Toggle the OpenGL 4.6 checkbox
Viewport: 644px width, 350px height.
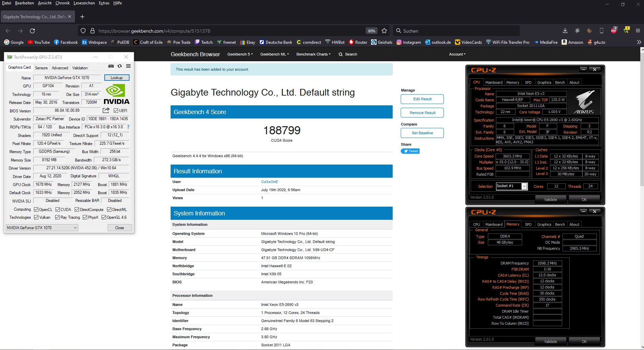104,217
